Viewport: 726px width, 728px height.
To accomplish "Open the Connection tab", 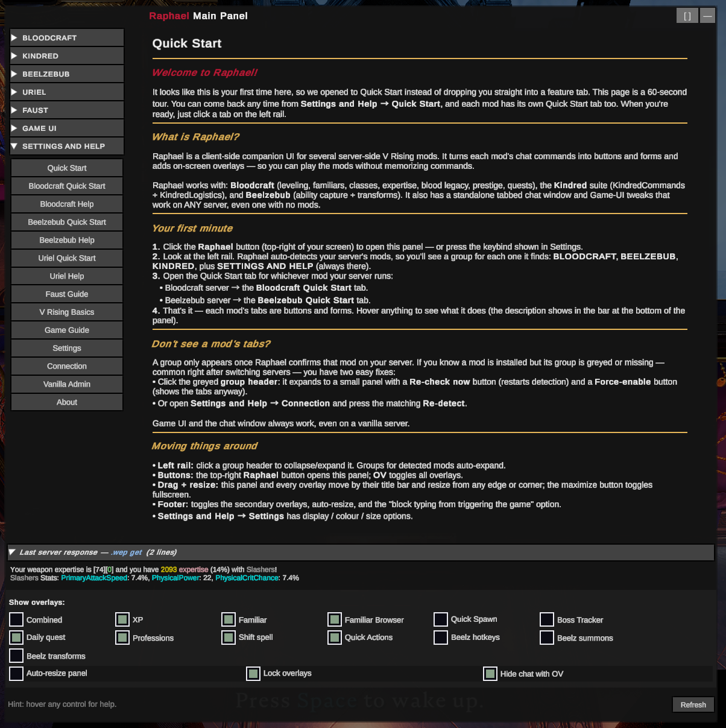I will (x=67, y=367).
